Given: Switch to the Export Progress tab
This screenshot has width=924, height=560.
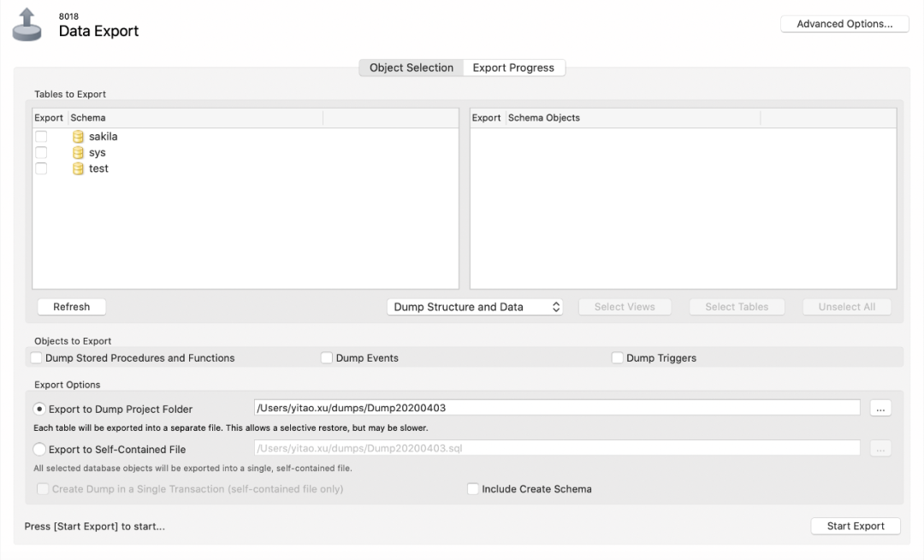Looking at the screenshot, I should [x=513, y=67].
